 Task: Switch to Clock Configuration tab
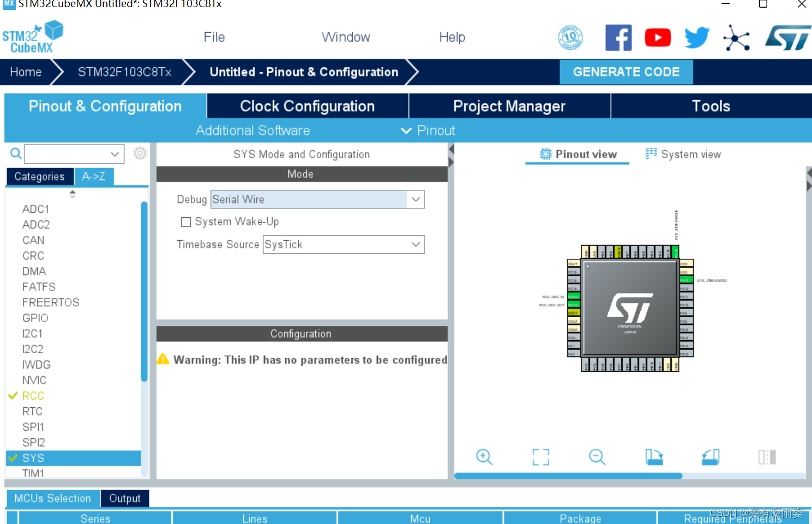[308, 106]
